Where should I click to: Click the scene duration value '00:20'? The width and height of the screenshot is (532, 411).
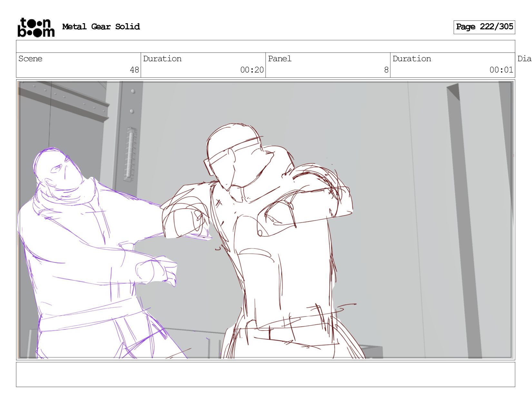pos(252,70)
